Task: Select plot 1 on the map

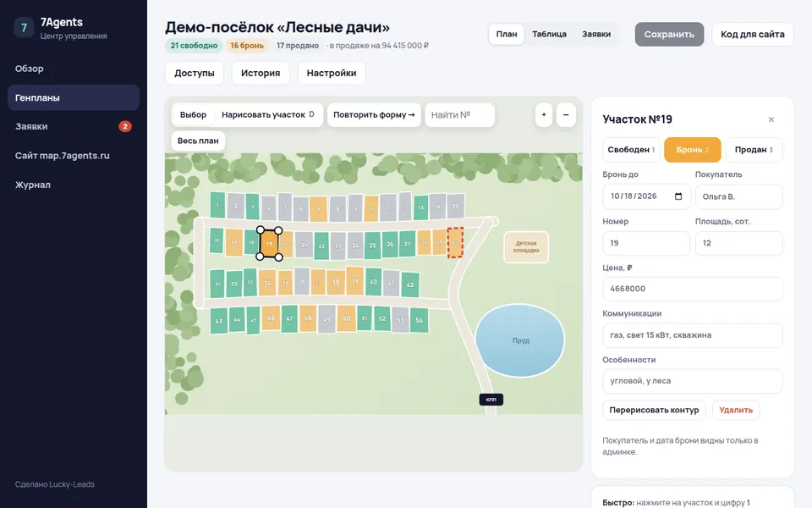Action: click(217, 205)
